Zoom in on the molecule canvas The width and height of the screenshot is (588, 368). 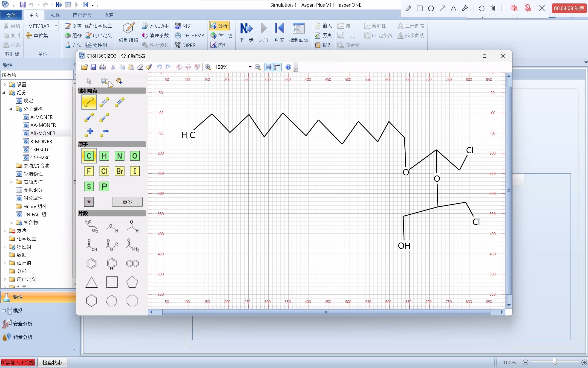(208, 67)
